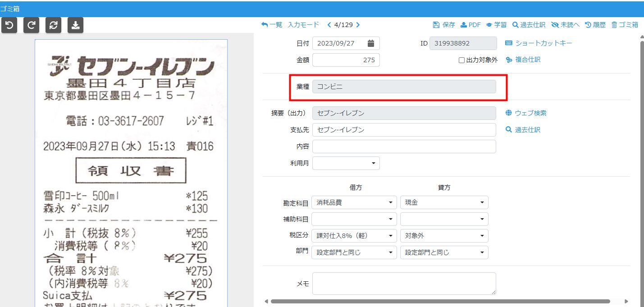Save the entry with 保存
This screenshot has height=307, width=644.
pyautogui.click(x=444, y=25)
